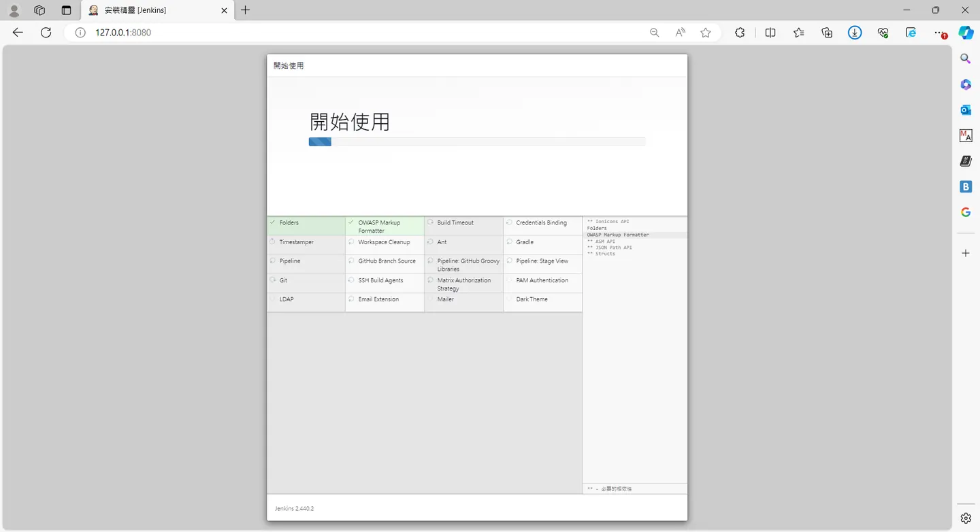Click the GitHub Branch Source plugin cell
The width and height of the screenshot is (980, 532).
tap(385, 264)
